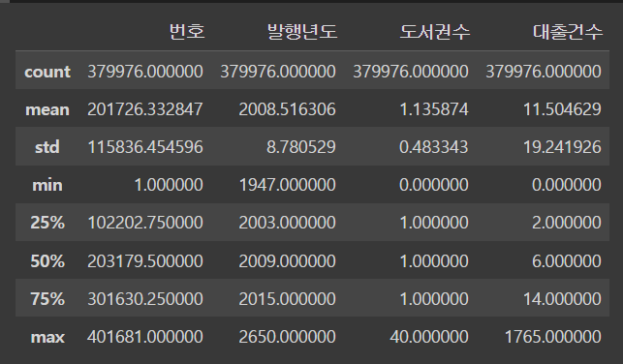The width and height of the screenshot is (623, 364).
Task: Select min value 1947.000000
Action: [x=287, y=185]
